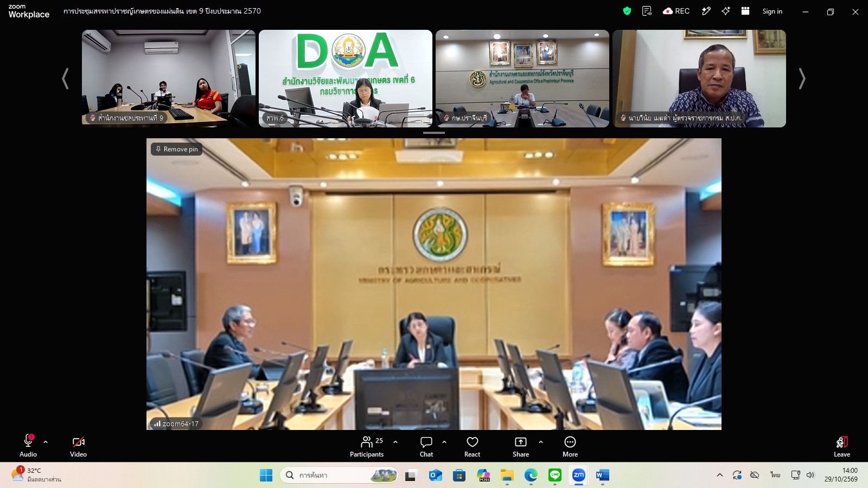This screenshot has width=868, height=488.
Task: Select the สวพ.6 DOA video tile
Action: [x=346, y=79]
